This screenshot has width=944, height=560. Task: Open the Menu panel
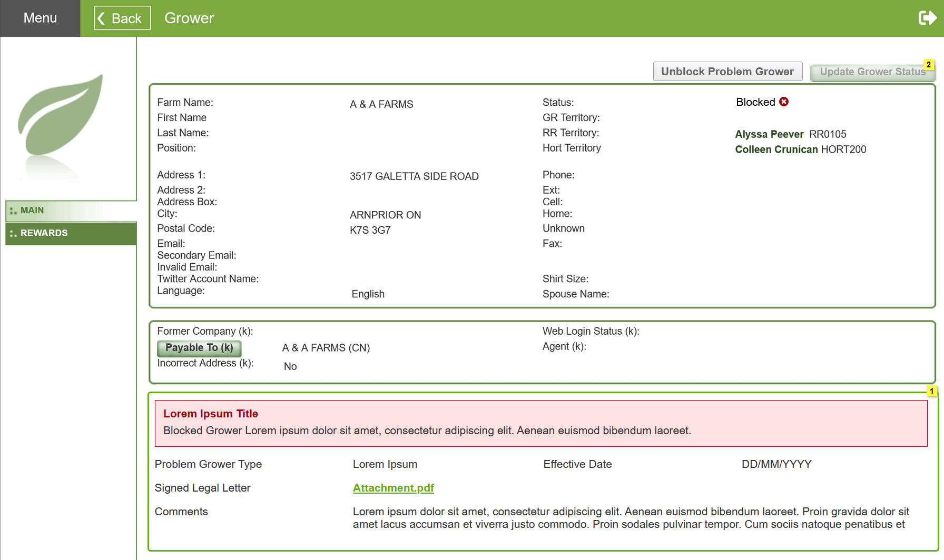click(x=40, y=18)
